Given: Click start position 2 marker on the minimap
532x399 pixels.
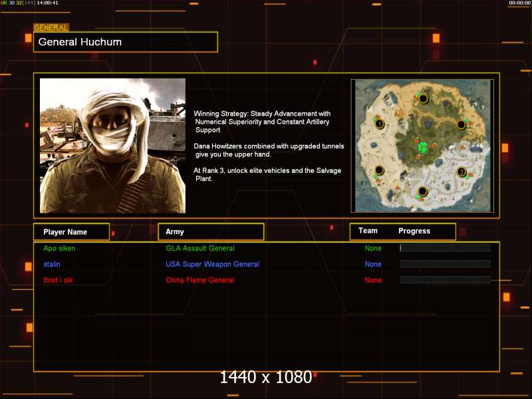Looking at the screenshot, I should 461,172.
